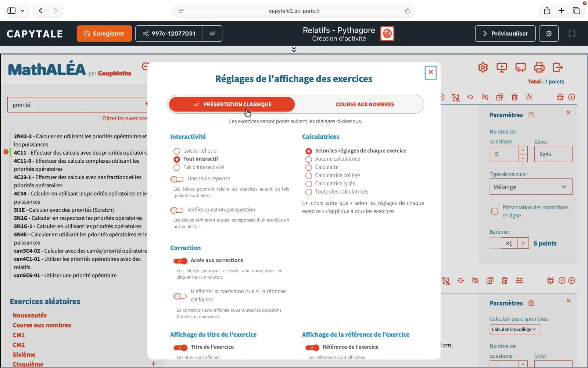Click the export arrow icon beside the printer

[558, 67]
